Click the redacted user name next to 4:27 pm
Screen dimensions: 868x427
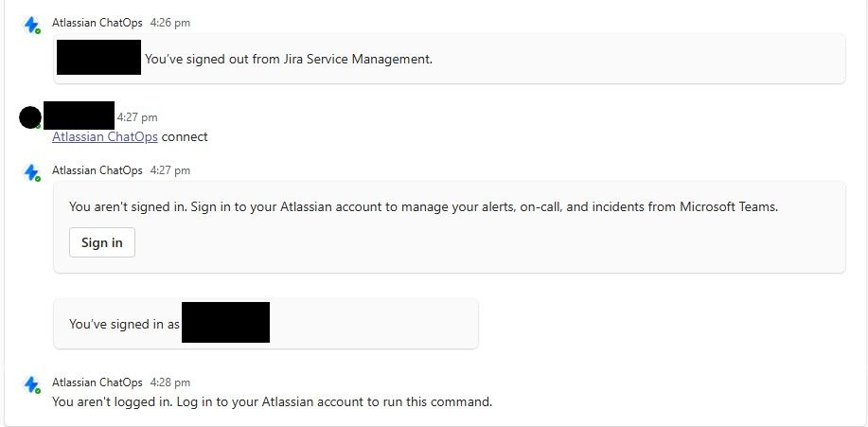79,116
